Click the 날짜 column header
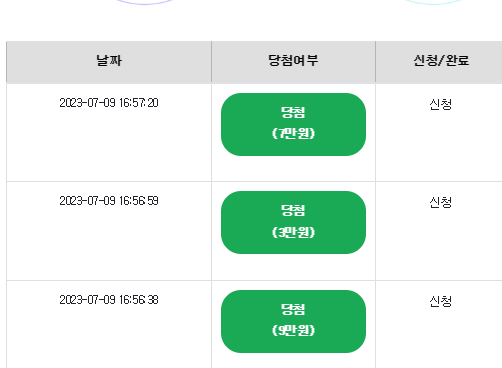 (x=109, y=61)
